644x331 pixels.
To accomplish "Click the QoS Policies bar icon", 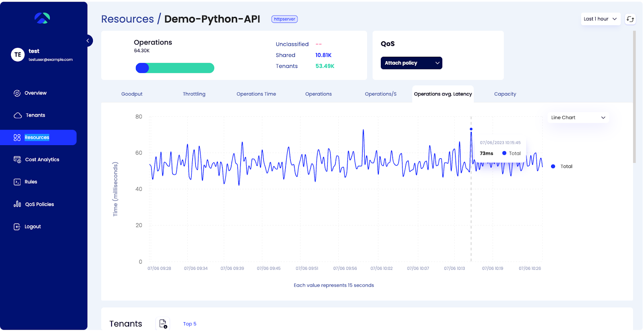I will click(17, 204).
